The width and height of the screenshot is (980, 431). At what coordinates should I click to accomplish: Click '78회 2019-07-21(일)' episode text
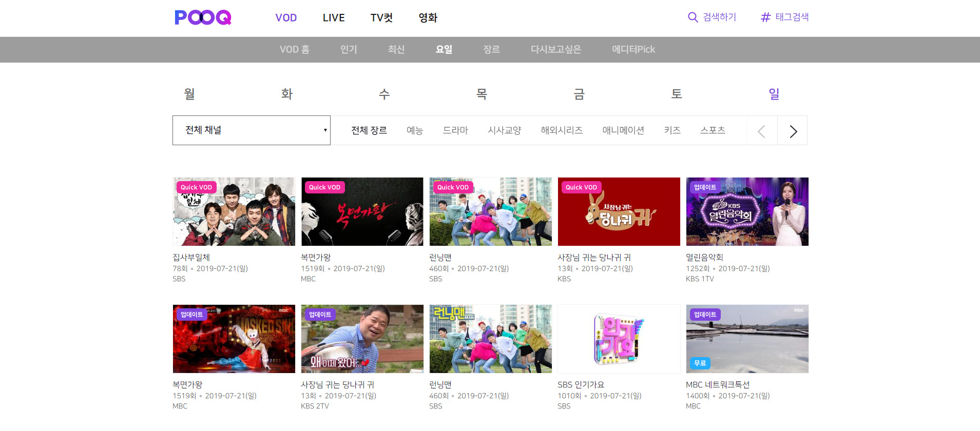[x=210, y=268]
